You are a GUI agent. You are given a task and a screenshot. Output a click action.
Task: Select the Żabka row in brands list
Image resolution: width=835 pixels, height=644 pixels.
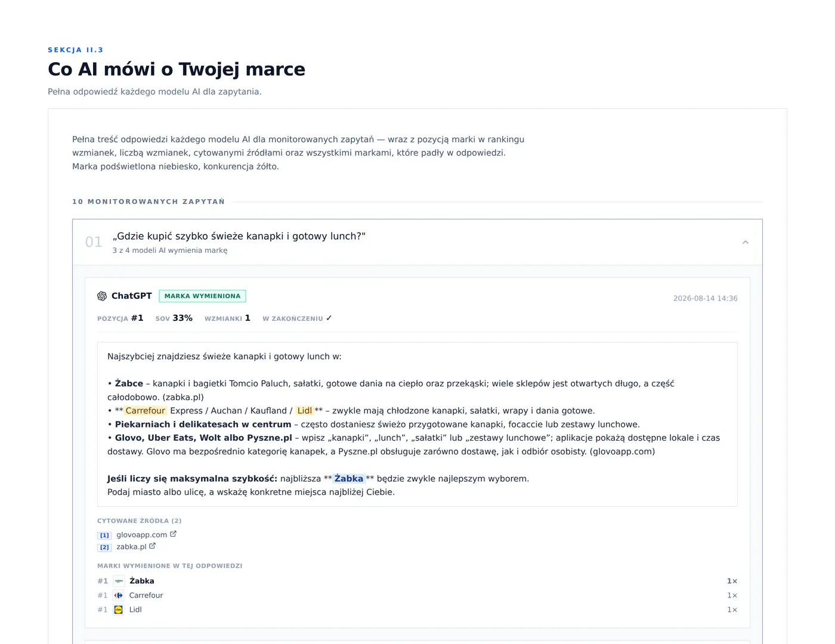coord(417,581)
